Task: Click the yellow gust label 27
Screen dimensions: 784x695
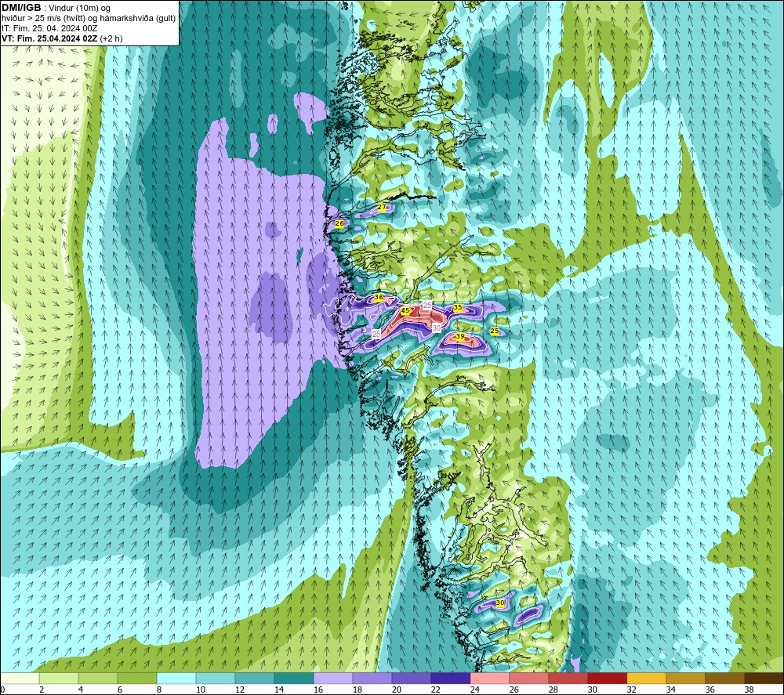Action: pyautogui.click(x=382, y=208)
